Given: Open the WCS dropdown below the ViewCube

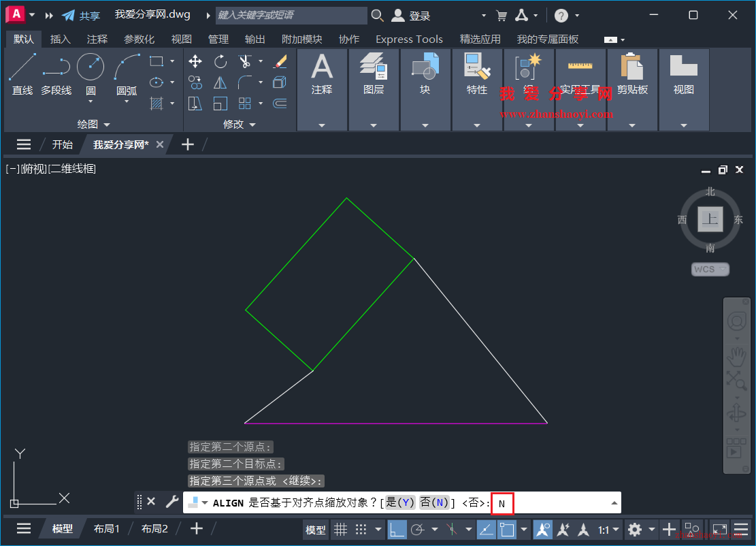Looking at the screenshot, I should point(710,269).
